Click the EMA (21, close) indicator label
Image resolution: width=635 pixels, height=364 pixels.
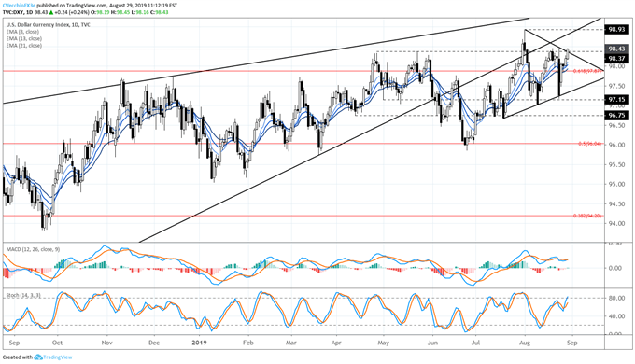[23, 46]
